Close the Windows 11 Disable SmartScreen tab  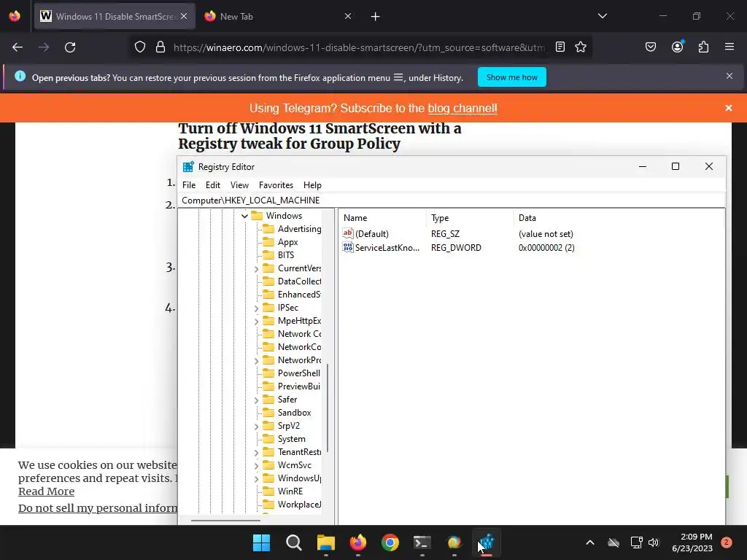(x=184, y=16)
